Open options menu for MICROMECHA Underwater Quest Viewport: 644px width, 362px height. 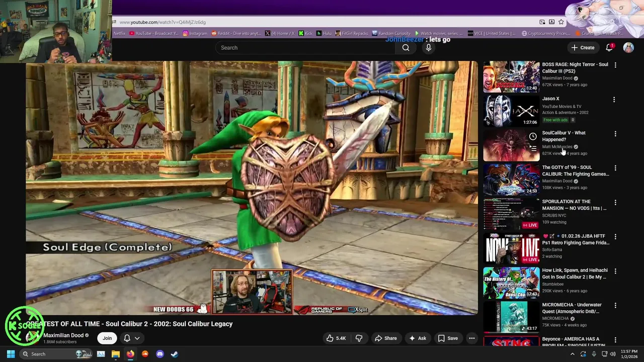(x=615, y=305)
